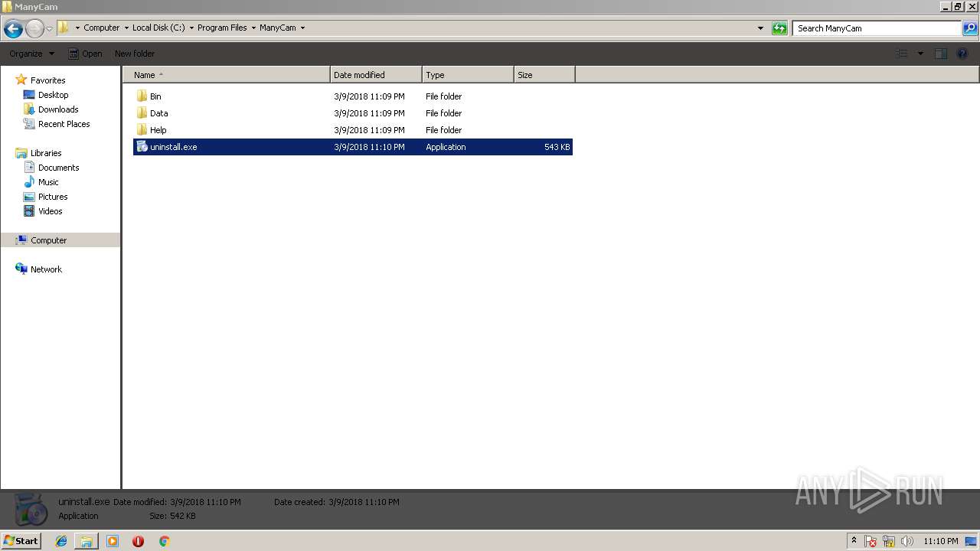Open Downloads in the navigation pane

click(58, 109)
